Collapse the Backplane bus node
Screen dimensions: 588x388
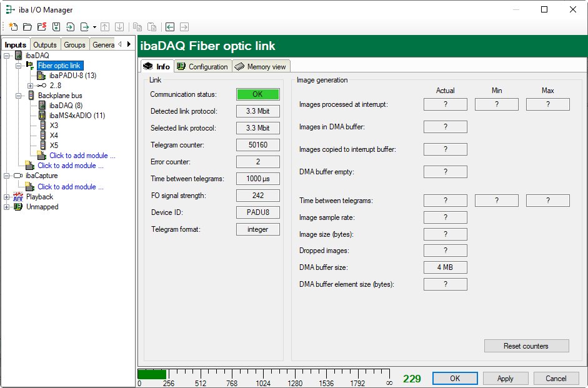[19, 96]
